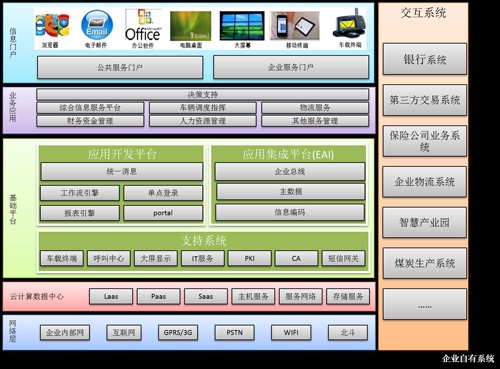
Task: Select the portal block
Action: coord(163,213)
